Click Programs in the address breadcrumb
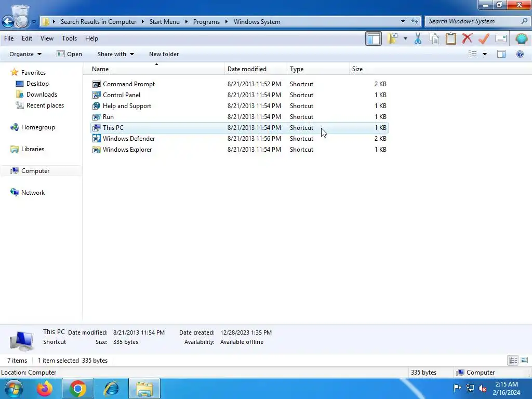The width and height of the screenshot is (532, 399). [206, 22]
